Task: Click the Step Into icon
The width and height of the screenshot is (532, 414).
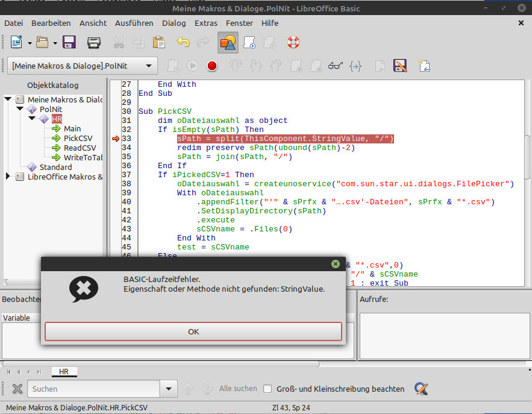Action: tap(256, 66)
